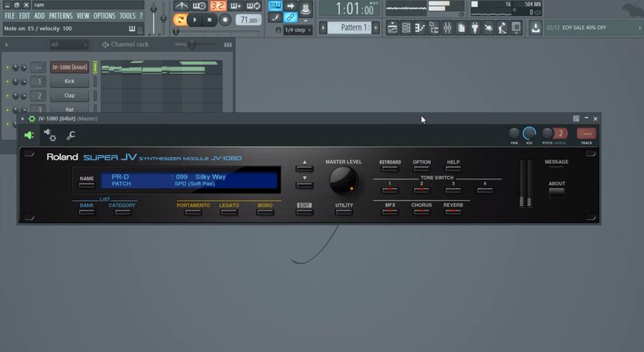Add new pattern with plus button
The image size is (644, 352).
376,27
